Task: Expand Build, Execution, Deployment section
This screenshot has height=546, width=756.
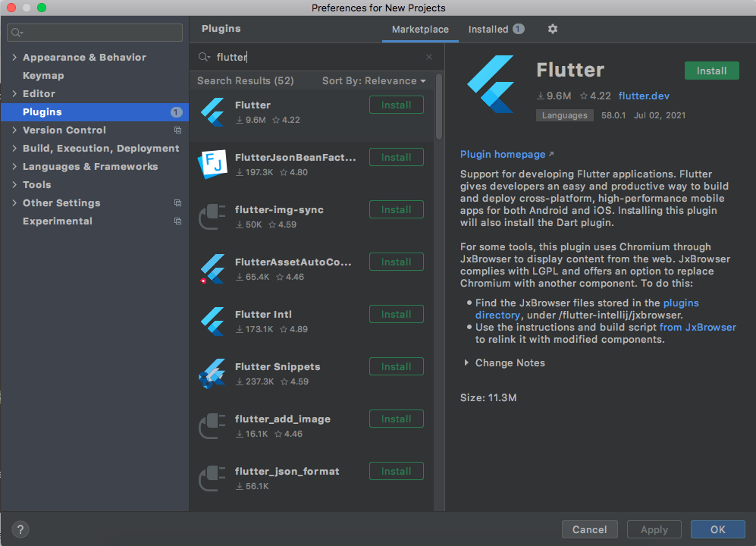Action: pyautogui.click(x=14, y=148)
